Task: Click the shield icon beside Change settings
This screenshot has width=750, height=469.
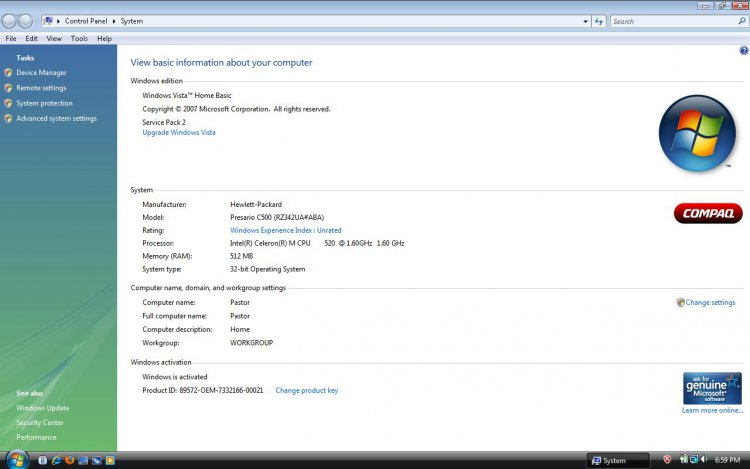Action: click(681, 303)
